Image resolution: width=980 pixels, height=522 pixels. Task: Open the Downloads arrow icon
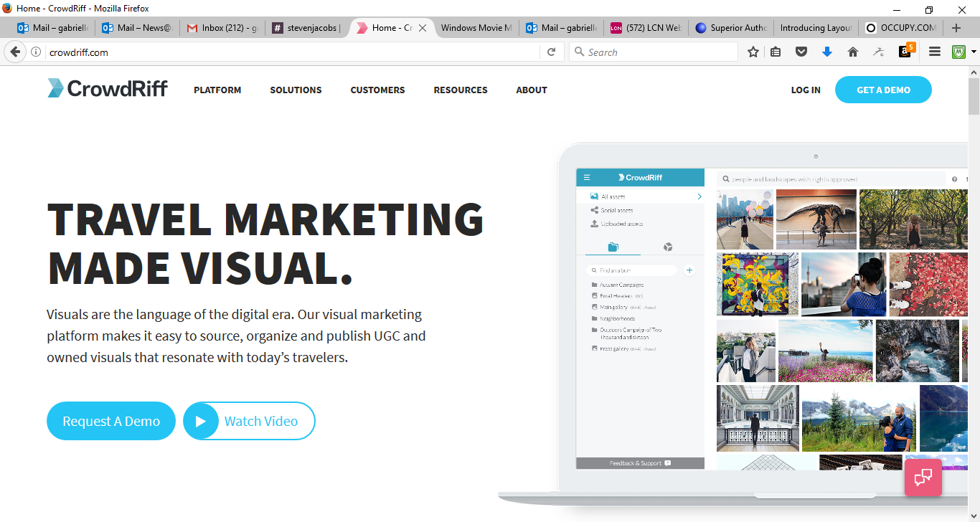coord(827,52)
